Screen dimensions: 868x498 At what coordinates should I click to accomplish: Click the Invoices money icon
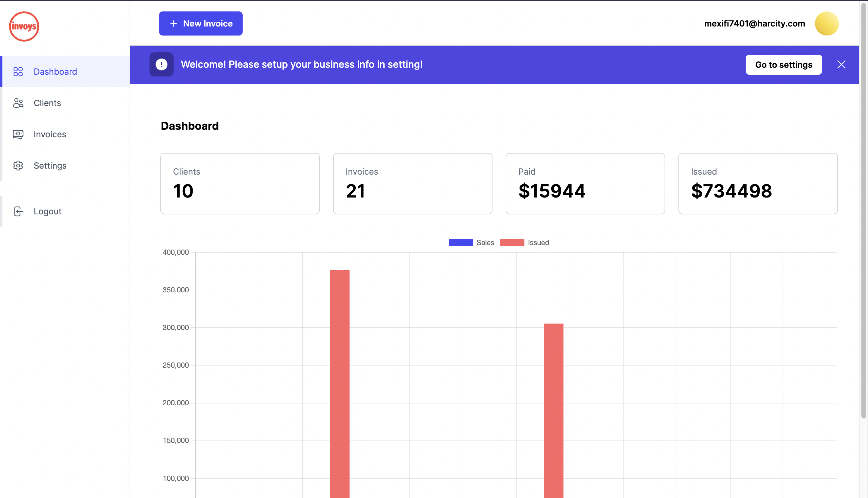point(18,134)
